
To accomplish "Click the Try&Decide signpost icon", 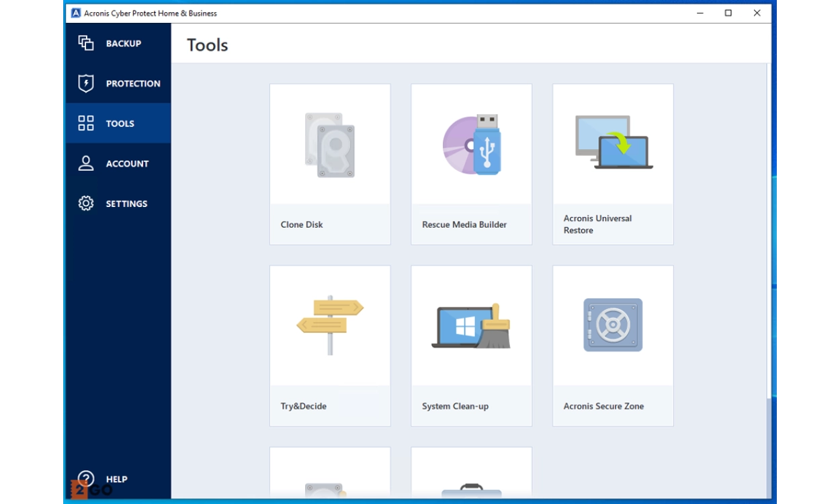I will point(329,325).
